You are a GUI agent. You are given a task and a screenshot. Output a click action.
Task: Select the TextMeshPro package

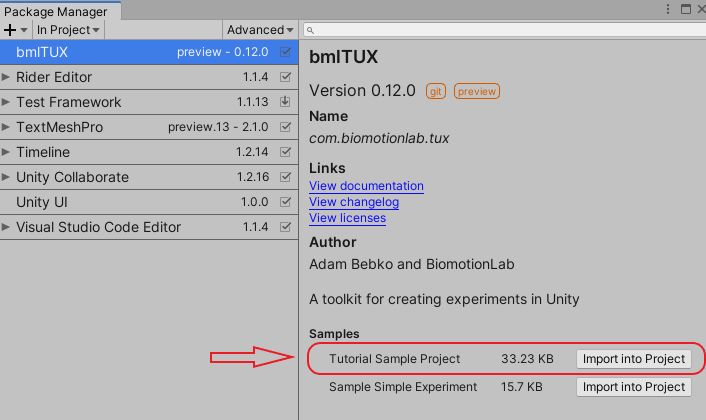149,127
